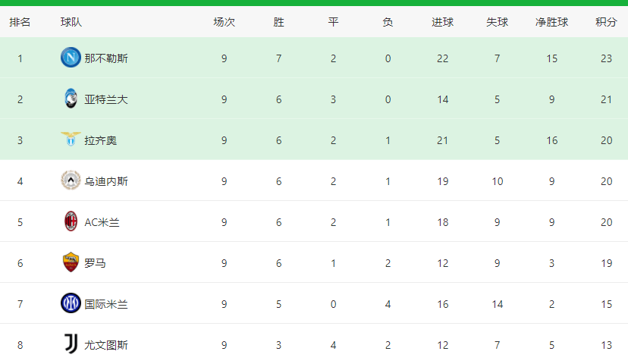Select the Inter Milan logo

click(x=71, y=303)
